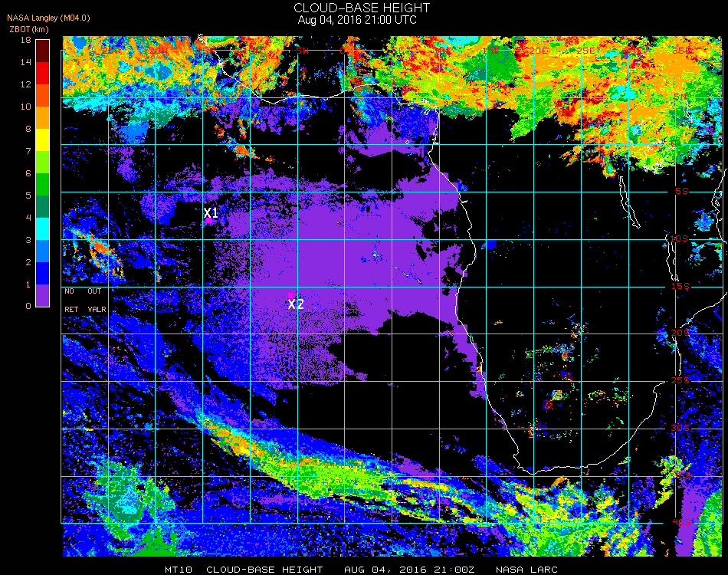Screen dimensions: 728x575
Task: Click the 'Aug 04, 2016 21:00 UTC' date line
Action: pos(357,20)
